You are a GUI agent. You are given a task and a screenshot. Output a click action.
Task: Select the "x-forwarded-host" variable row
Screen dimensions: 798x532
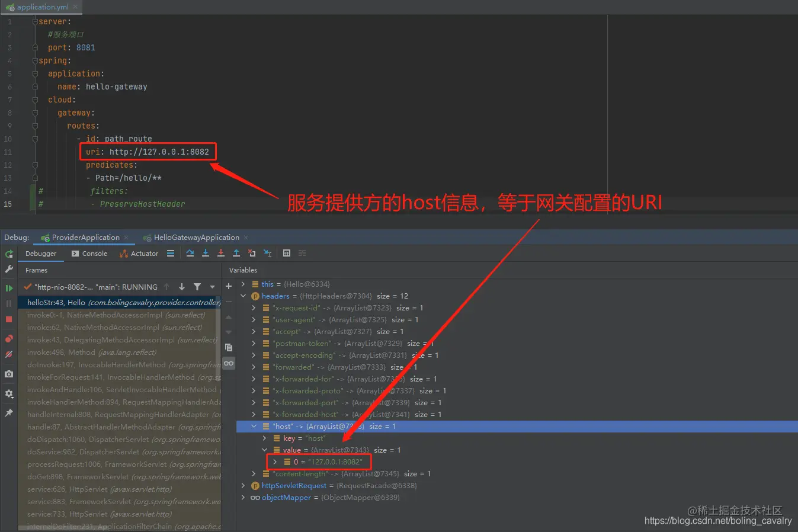517,415
